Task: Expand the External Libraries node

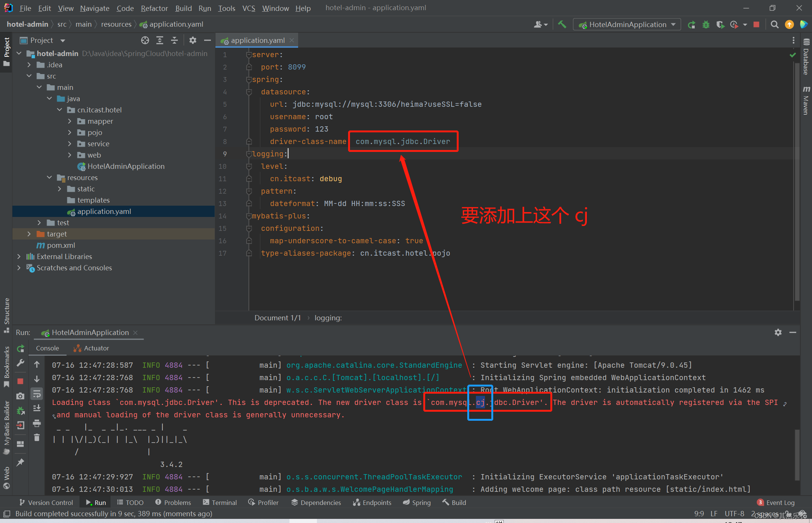Action: coord(19,256)
